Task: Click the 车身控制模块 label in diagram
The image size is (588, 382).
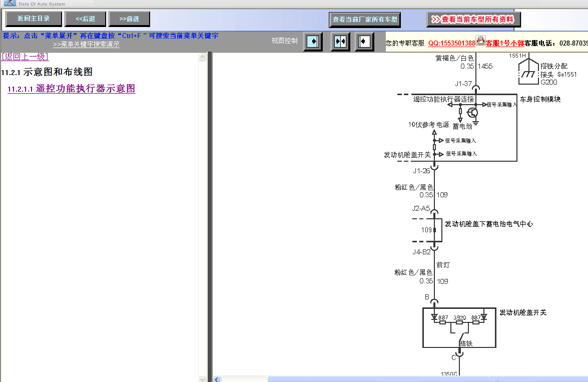Action: 540,99
